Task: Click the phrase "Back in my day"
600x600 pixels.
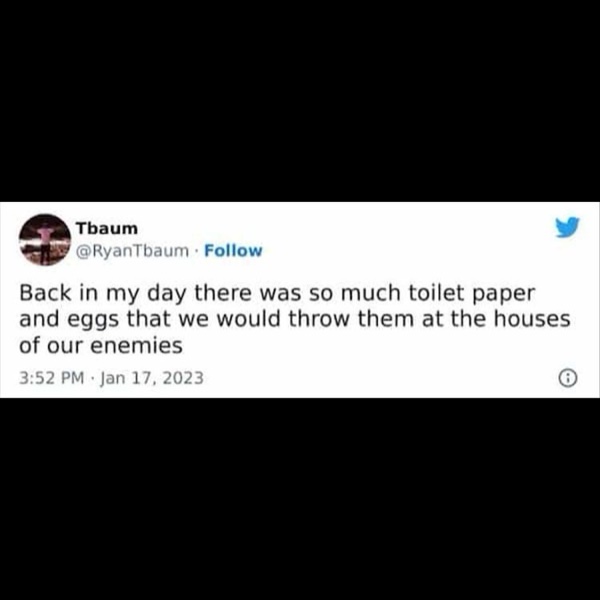Action: tap(103, 293)
